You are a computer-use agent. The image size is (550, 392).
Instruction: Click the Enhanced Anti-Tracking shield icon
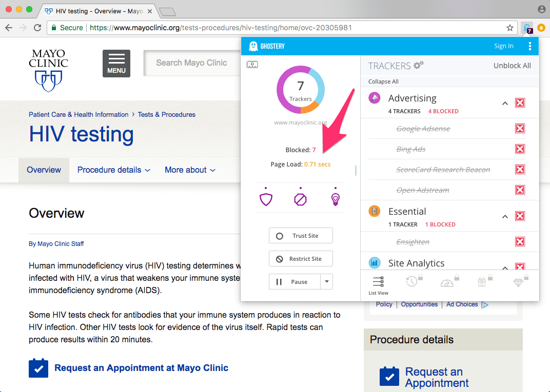pyautogui.click(x=266, y=199)
